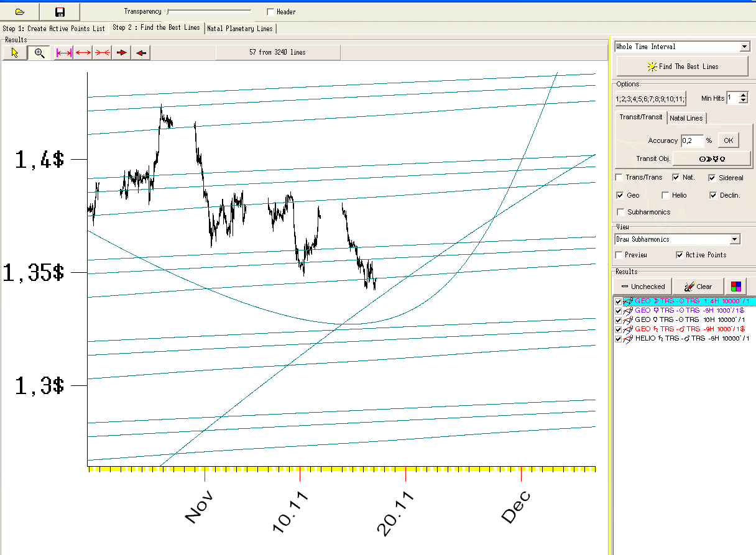Click the floppy disk save icon
This screenshot has width=756, height=555.
60,12
